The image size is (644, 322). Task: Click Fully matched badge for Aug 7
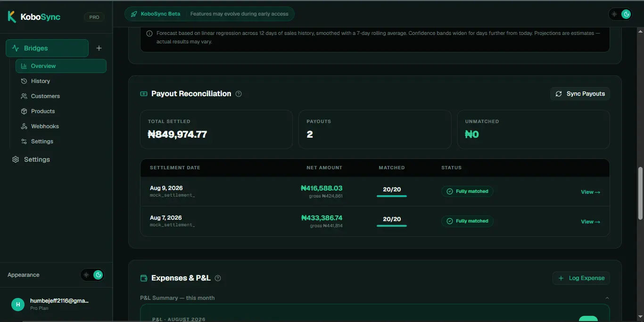tap(467, 221)
